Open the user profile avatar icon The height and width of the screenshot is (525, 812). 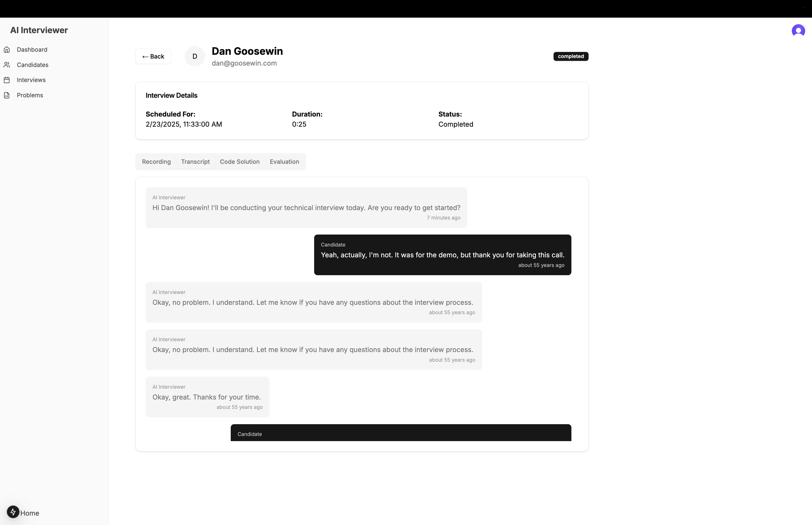point(798,31)
